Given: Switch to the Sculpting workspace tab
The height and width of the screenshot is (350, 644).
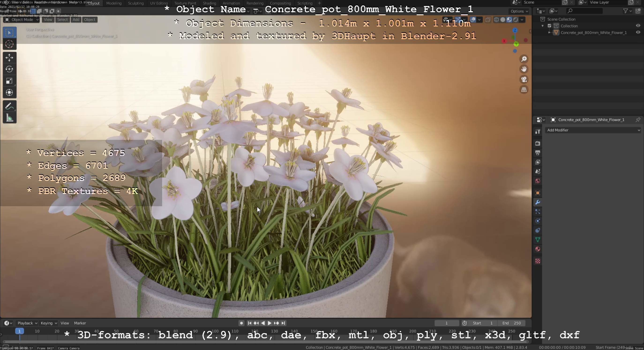Looking at the screenshot, I should click(136, 3).
